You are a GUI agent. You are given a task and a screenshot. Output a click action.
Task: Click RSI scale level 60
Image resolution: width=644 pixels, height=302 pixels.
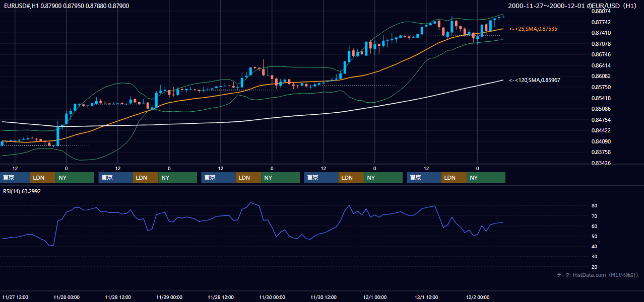[595, 226]
